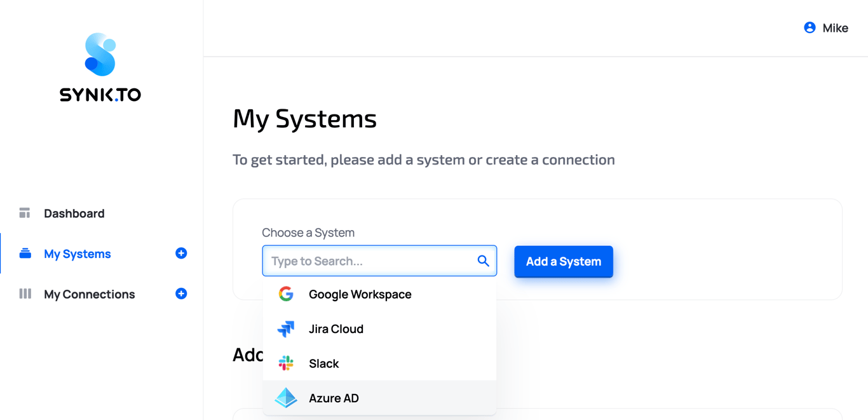The height and width of the screenshot is (420, 868).
Task: Click the Jira Cloud logo icon
Action: coord(286,329)
